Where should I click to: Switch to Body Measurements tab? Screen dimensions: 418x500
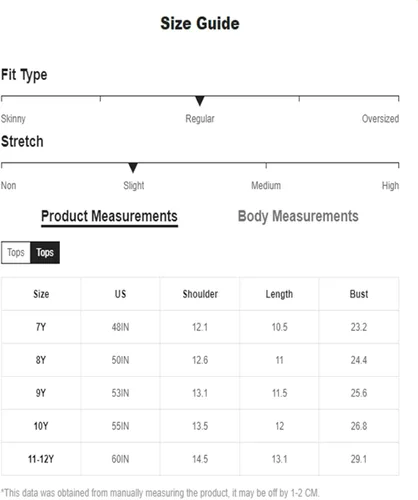pos(298,216)
